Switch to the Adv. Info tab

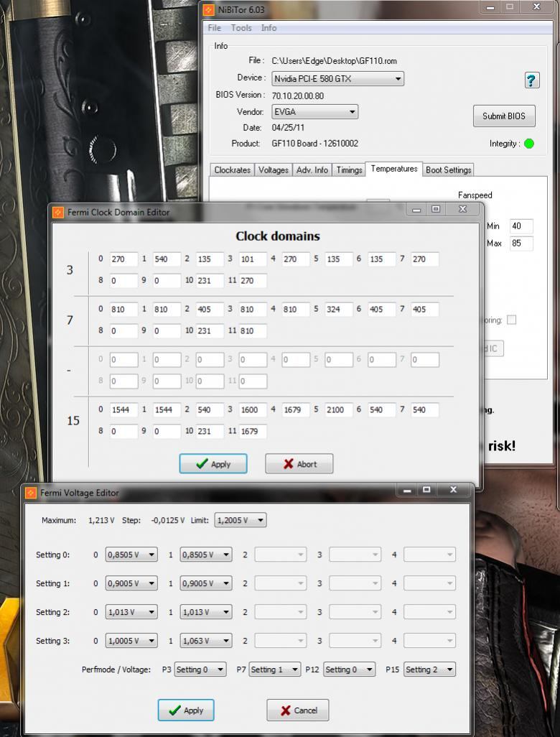click(312, 170)
